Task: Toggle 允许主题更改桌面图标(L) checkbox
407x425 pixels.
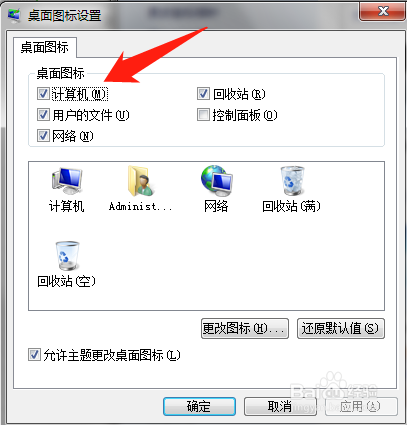Action: 34,355
